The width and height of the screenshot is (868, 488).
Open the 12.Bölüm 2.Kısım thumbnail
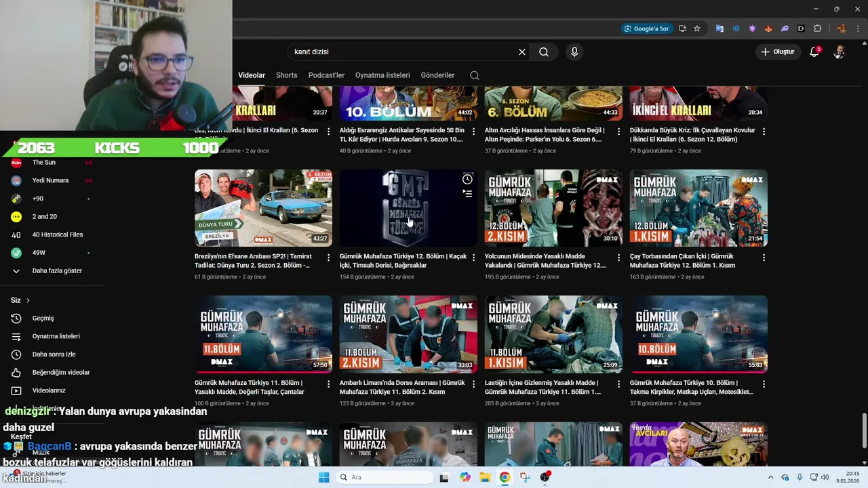click(x=553, y=208)
